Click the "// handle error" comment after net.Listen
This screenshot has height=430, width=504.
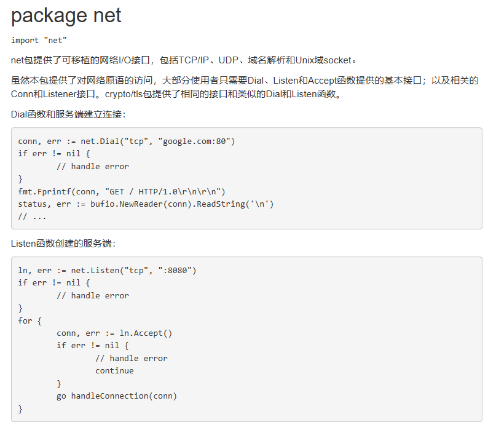[92, 296]
